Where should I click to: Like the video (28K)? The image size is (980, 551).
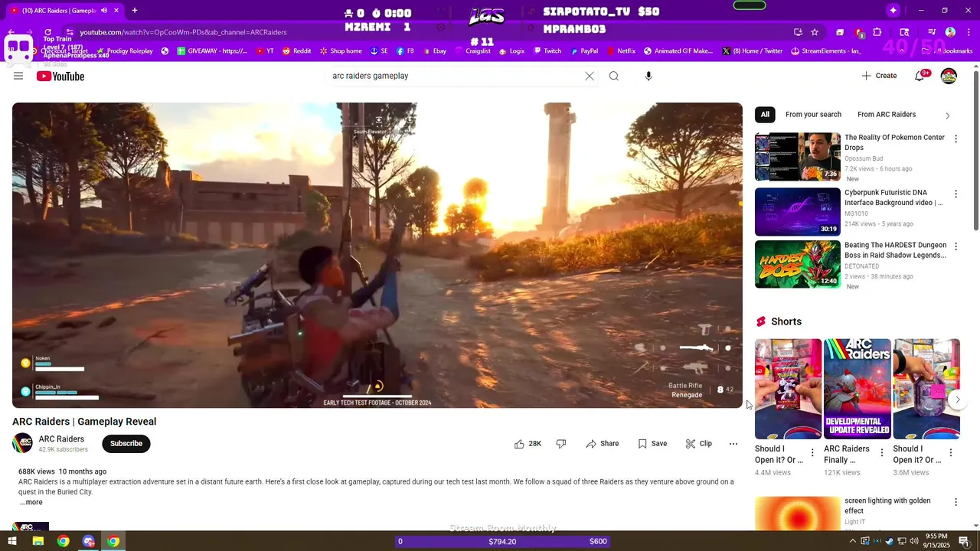click(528, 444)
